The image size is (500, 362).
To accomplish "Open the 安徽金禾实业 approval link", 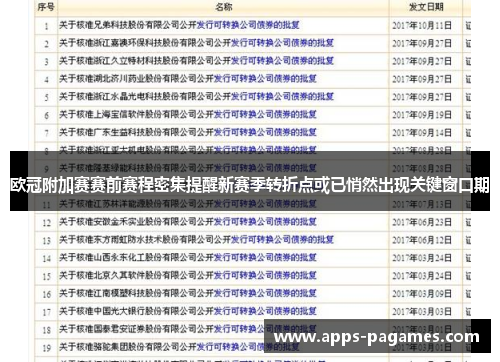I will [x=188, y=222].
